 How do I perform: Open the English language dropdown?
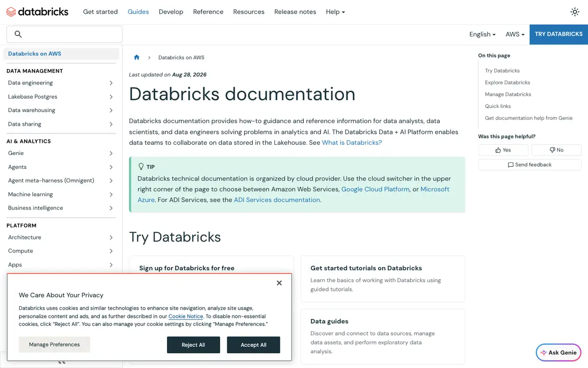pos(482,34)
